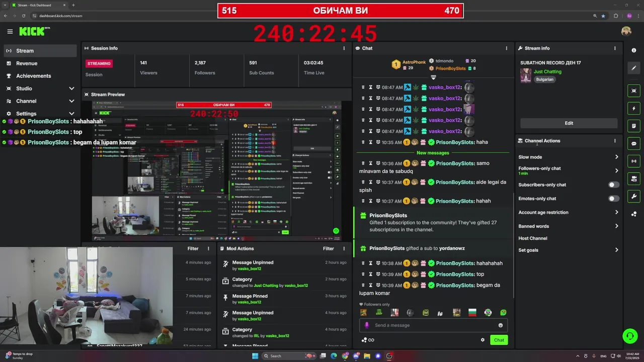Click the pencil edit icon in right toolbar
Image resolution: width=644 pixels, height=362 pixels.
(x=634, y=68)
